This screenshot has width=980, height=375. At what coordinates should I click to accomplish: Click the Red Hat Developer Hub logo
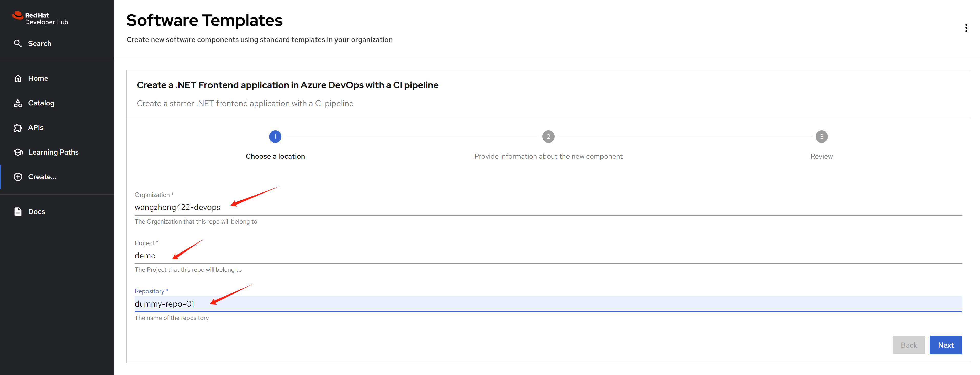point(40,18)
